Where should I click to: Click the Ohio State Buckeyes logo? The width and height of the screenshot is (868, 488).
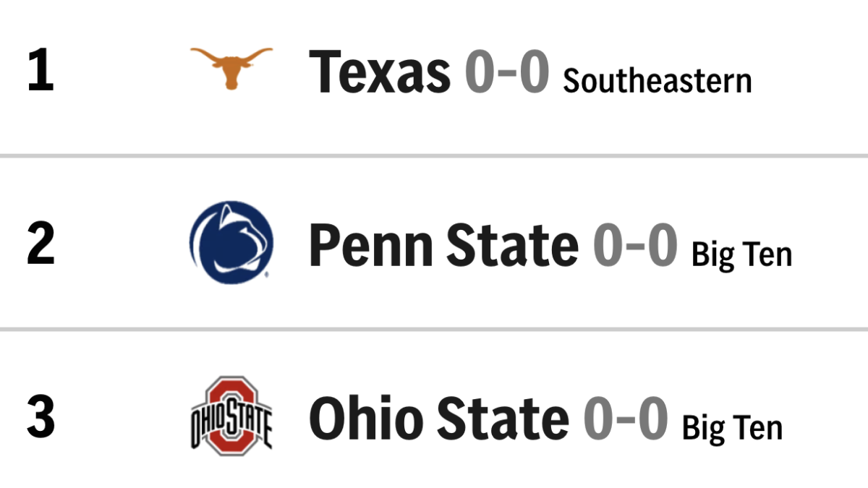coord(231,416)
